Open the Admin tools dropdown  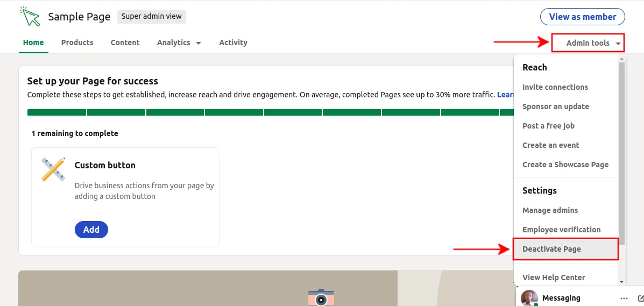coord(588,42)
